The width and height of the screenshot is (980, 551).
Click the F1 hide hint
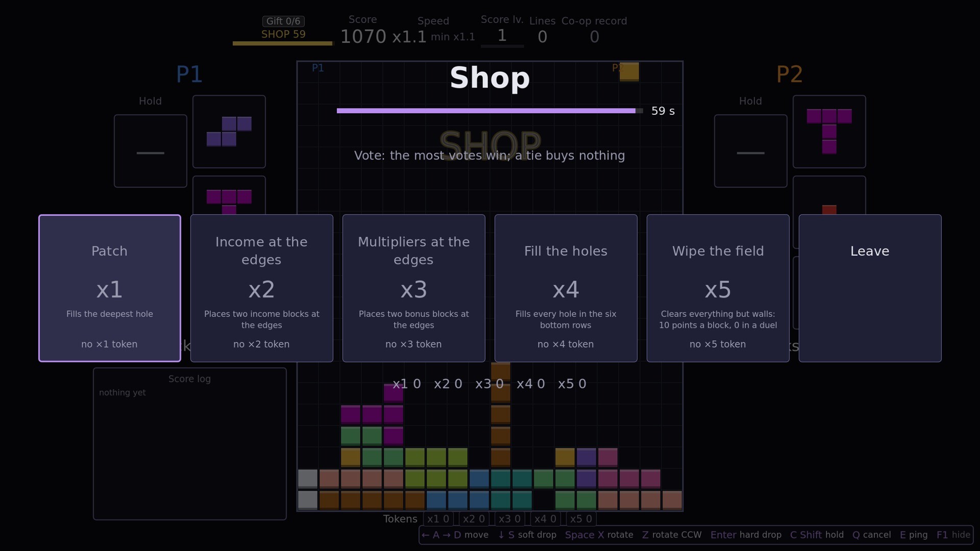[x=953, y=535]
